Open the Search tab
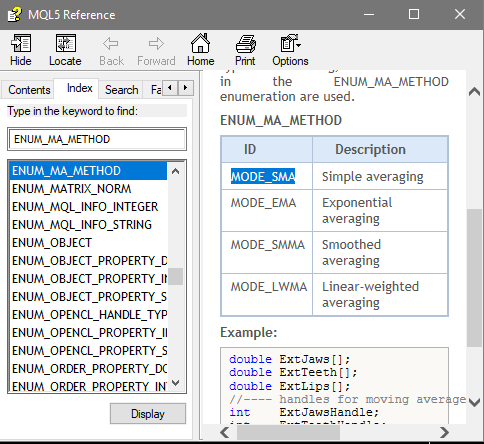This screenshot has width=484, height=444. [121, 90]
